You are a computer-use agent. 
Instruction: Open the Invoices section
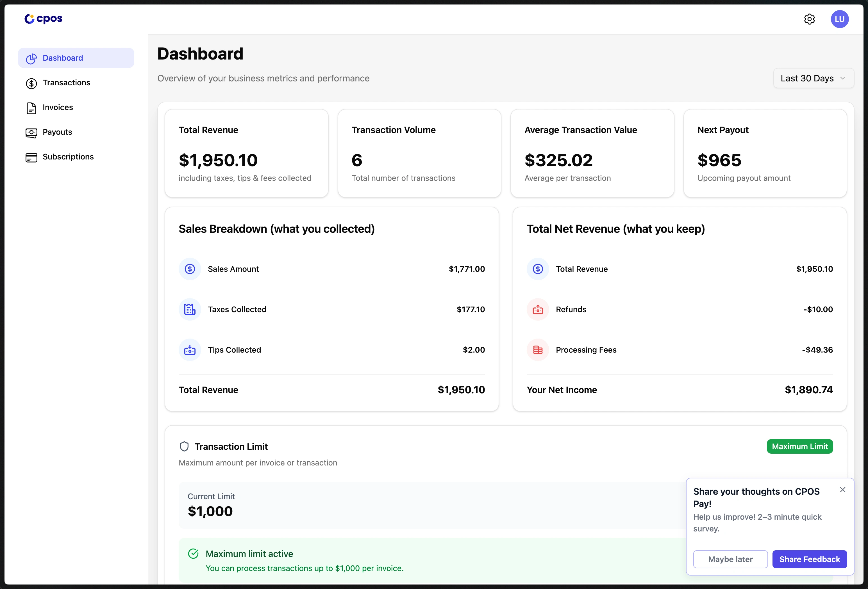click(x=58, y=108)
